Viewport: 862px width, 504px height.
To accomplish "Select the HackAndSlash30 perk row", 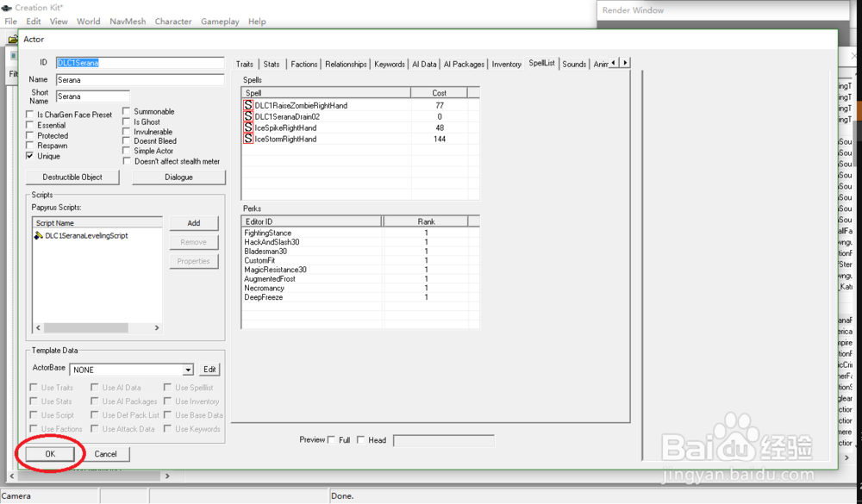I will coord(360,242).
